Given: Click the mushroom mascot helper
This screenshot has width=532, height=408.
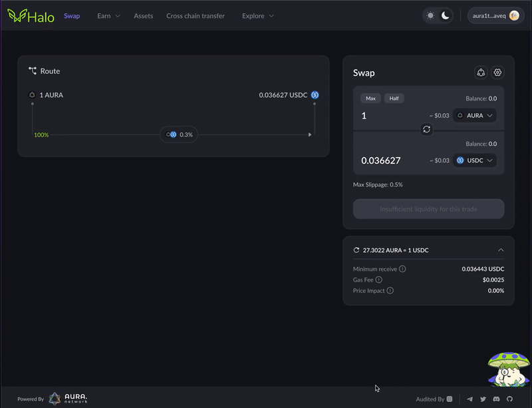Looking at the screenshot, I should pos(509,369).
